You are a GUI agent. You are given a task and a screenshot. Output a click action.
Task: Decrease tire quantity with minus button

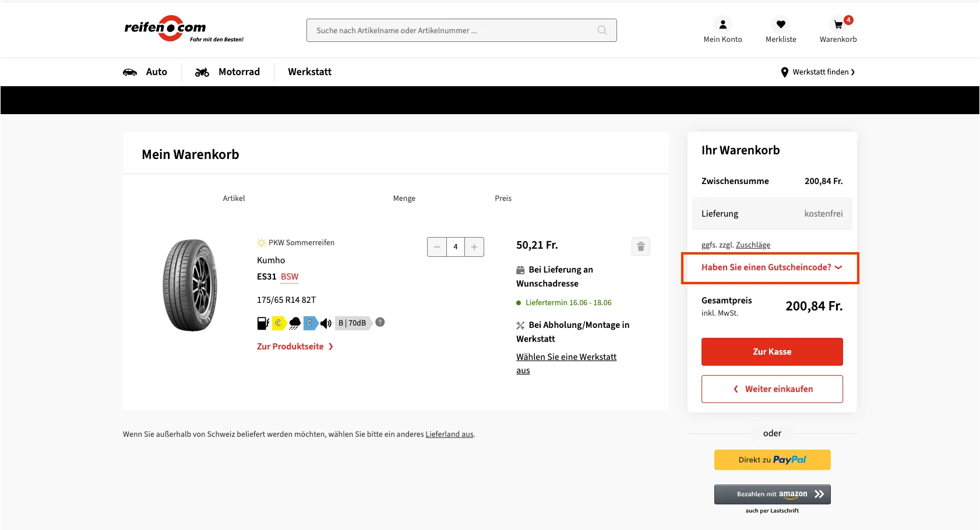[x=437, y=247]
